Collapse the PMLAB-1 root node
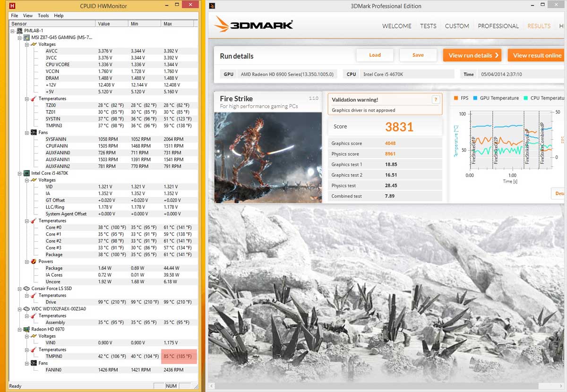 (13, 31)
